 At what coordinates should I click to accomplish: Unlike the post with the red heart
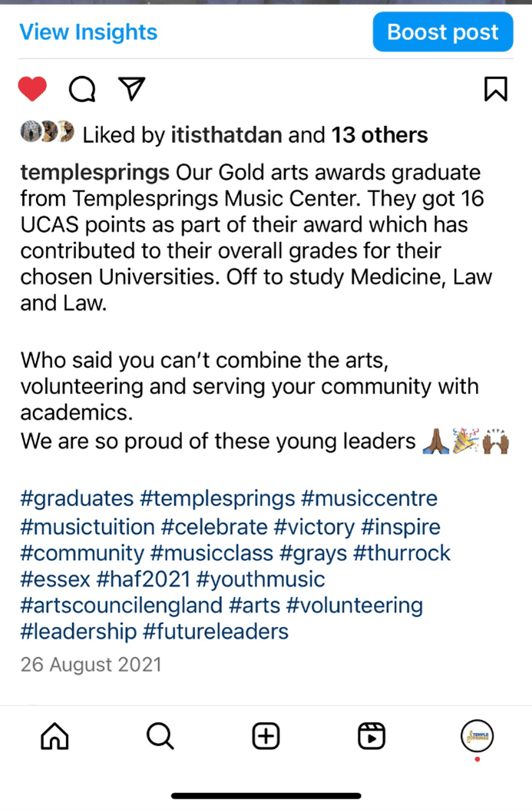tap(33, 90)
